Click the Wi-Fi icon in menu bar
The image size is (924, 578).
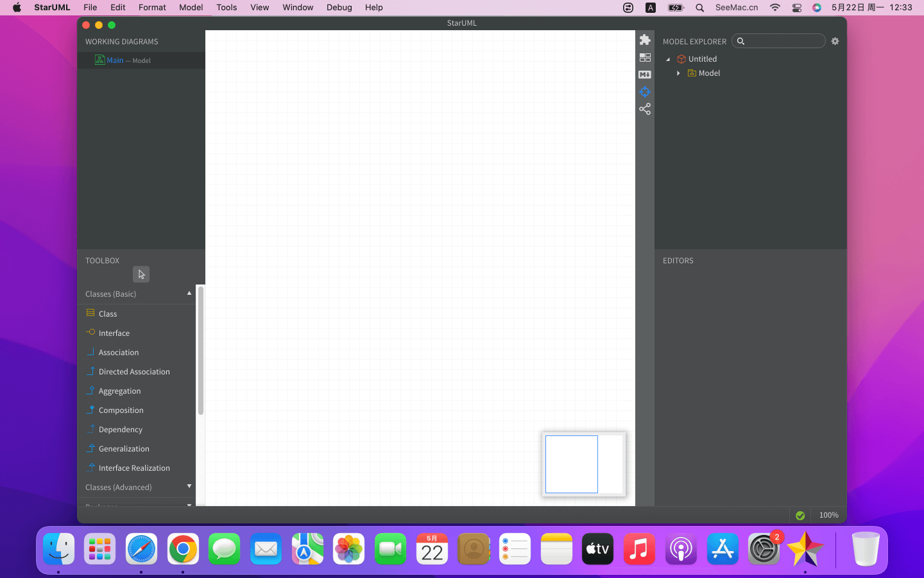(775, 8)
